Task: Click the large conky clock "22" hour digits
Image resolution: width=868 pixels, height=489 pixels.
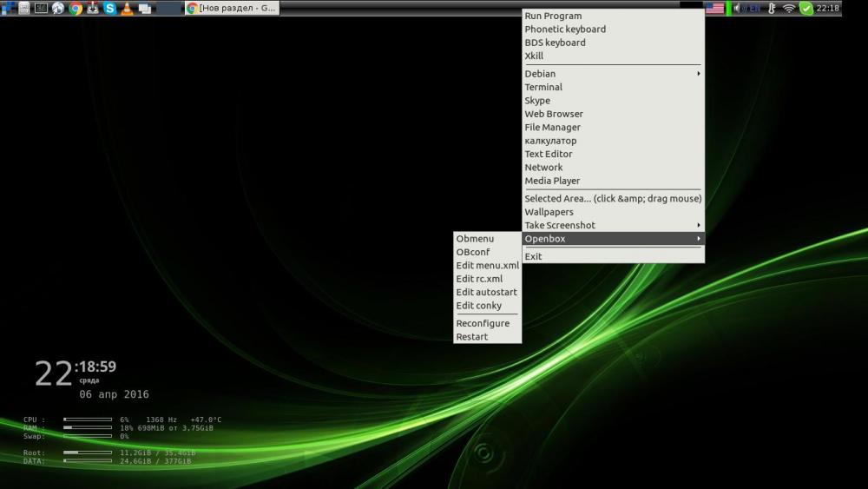Action: [54, 373]
